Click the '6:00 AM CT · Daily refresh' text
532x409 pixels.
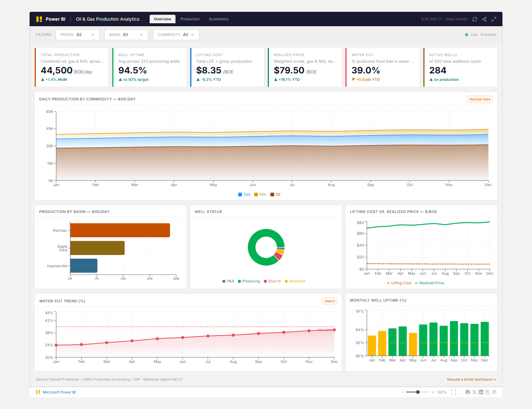[x=444, y=19]
